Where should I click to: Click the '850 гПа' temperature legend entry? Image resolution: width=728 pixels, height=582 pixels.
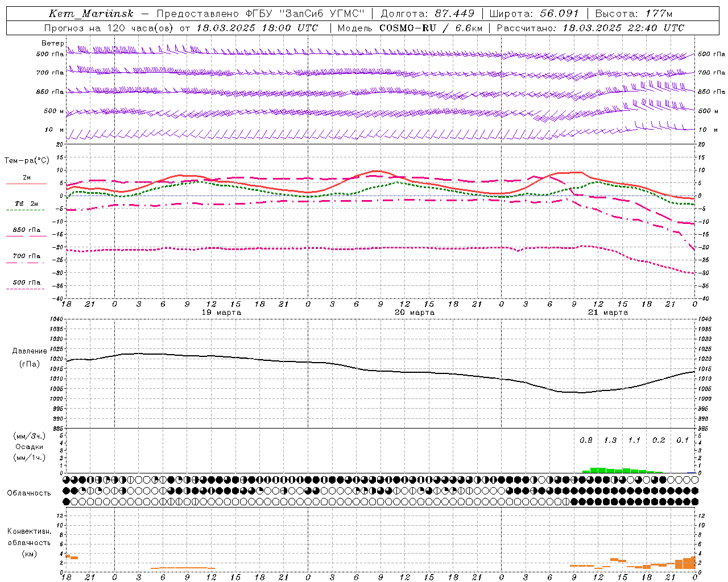(27, 230)
